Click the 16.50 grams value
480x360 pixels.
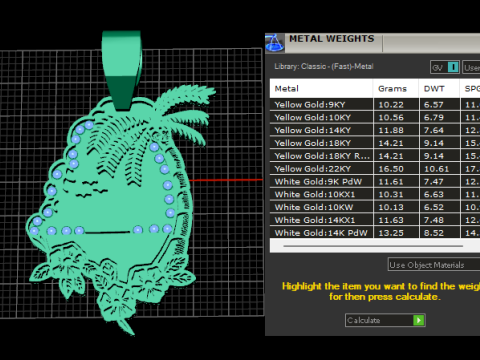tap(391, 169)
